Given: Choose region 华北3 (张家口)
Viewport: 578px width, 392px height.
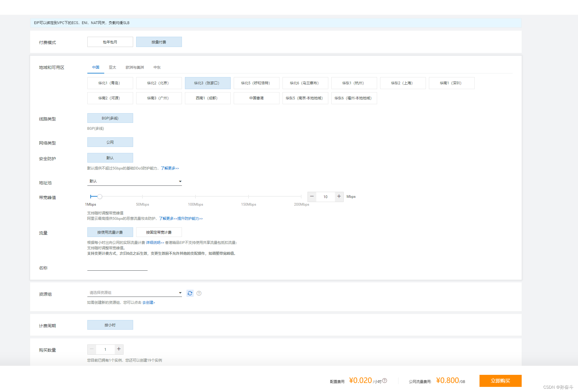Looking at the screenshot, I should [208, 83].
